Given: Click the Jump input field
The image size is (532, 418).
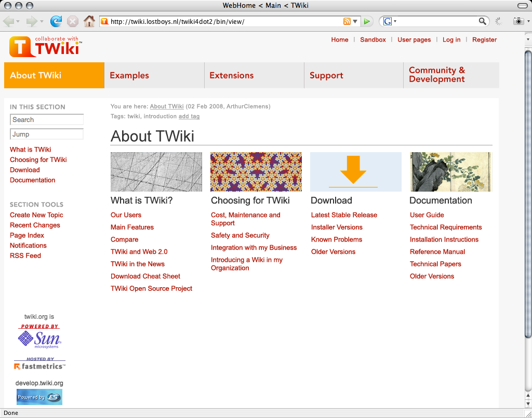Looking at the screenshot, I should [47, 134].
